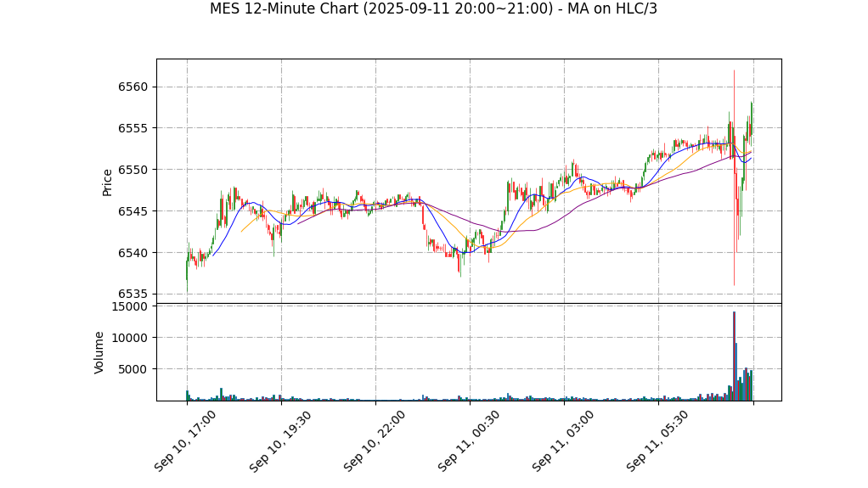Click the tallest volume bar near 14000
Image resolution: width=868 pixels, height=488 pixels.
734,356
